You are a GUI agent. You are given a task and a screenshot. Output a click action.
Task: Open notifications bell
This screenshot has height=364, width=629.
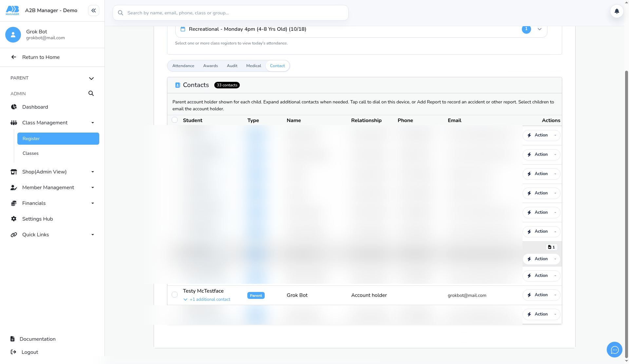click(617, 11)
